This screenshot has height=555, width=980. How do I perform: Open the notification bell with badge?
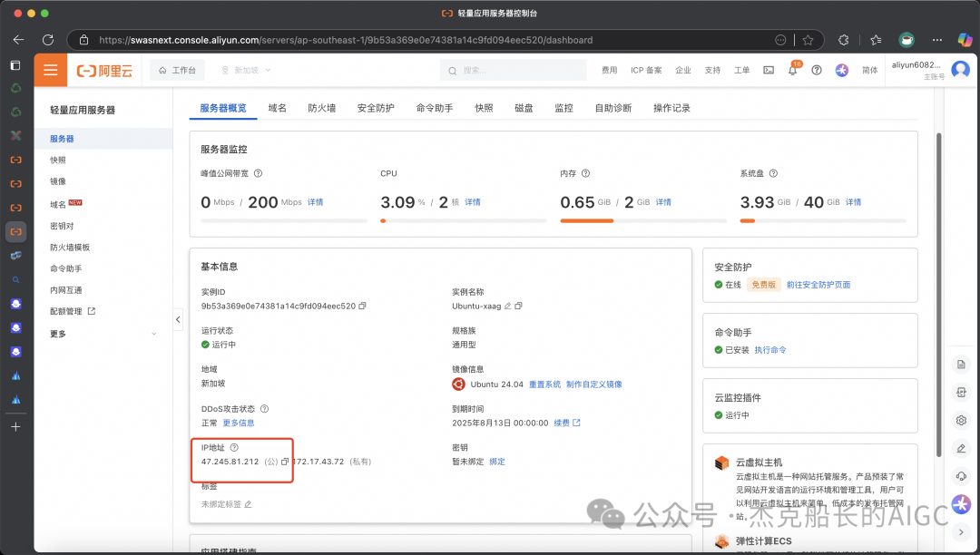(x=792, y=70)
